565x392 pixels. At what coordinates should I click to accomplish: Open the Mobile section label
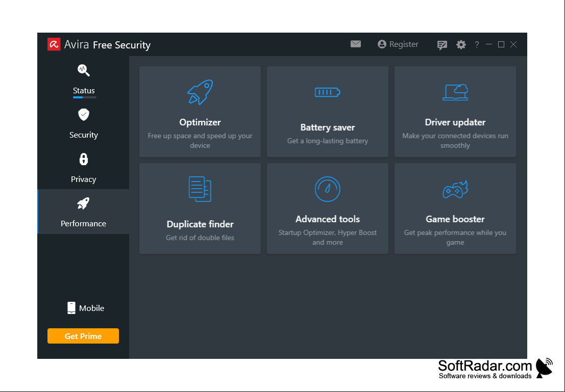(x=91, y=308)
